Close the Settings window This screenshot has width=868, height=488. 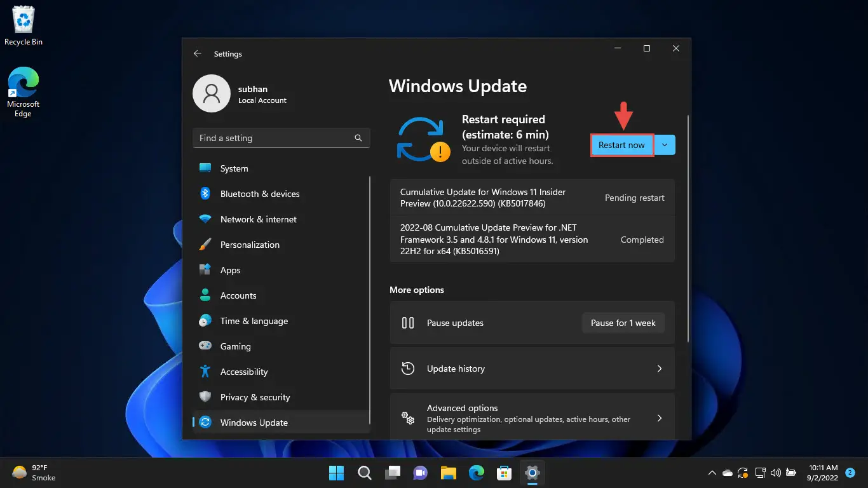[x=676, y=48]
